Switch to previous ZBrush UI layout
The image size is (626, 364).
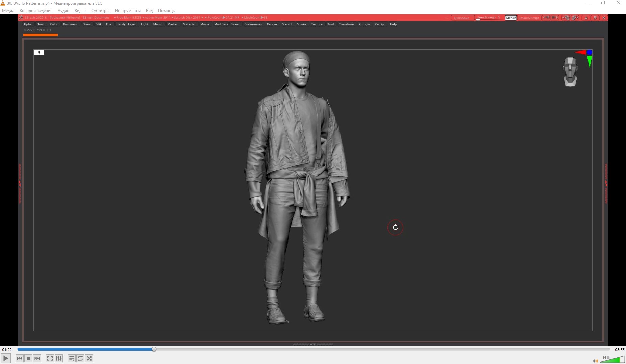[566, 18]
